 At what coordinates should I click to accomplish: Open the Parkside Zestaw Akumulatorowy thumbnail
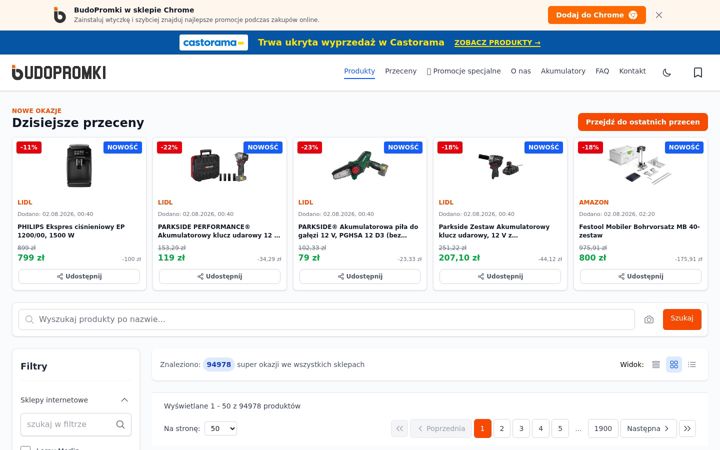click(x=500, y=166)
